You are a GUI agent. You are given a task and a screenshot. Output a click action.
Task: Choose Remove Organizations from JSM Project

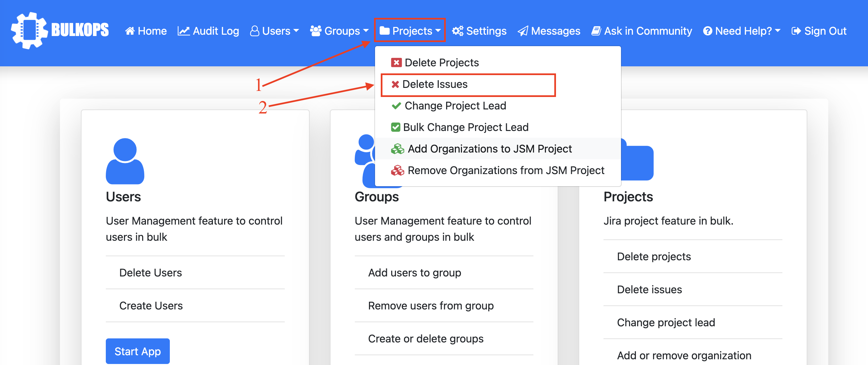pos(498,170)
